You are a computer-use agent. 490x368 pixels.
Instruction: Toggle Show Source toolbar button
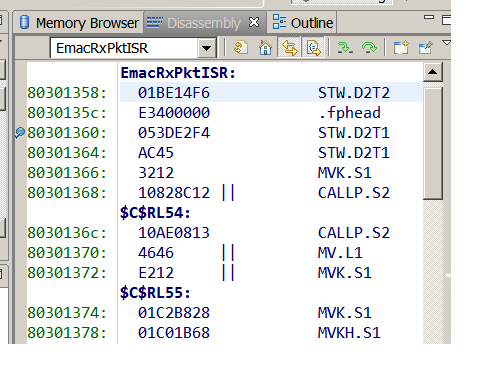pos(313,48)
